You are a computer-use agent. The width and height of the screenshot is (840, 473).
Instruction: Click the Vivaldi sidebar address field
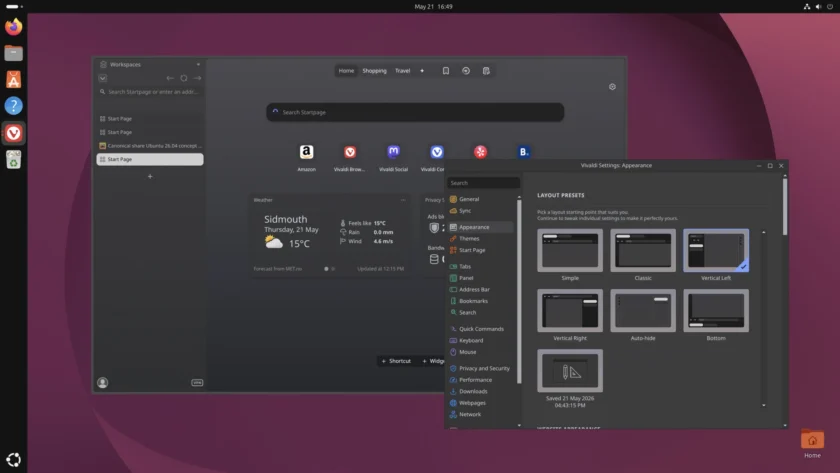click(x=150, y=92)
